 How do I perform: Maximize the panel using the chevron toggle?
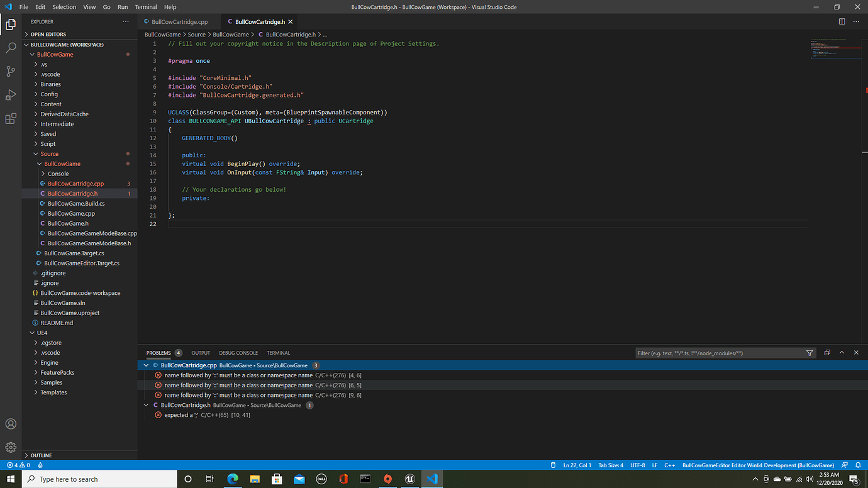[841, 353]
